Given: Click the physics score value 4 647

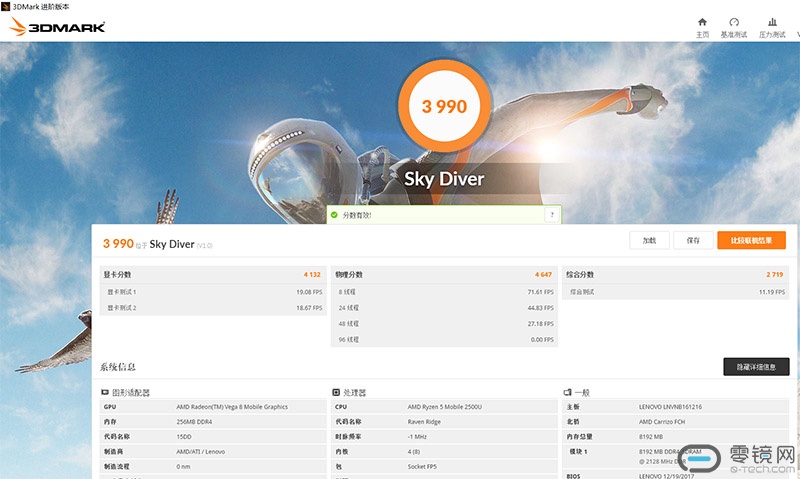Looking at the screenshot, I should tap(543, 274).
